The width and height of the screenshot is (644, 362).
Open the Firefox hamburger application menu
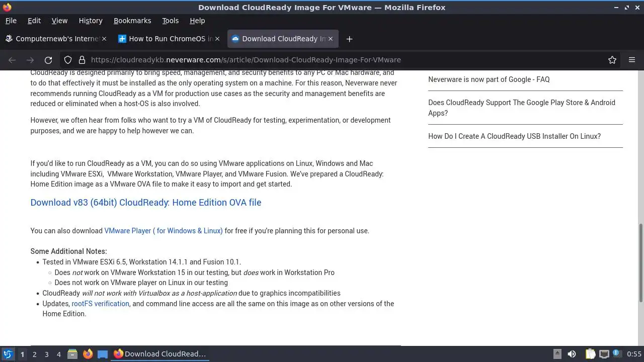coord(632,60)
